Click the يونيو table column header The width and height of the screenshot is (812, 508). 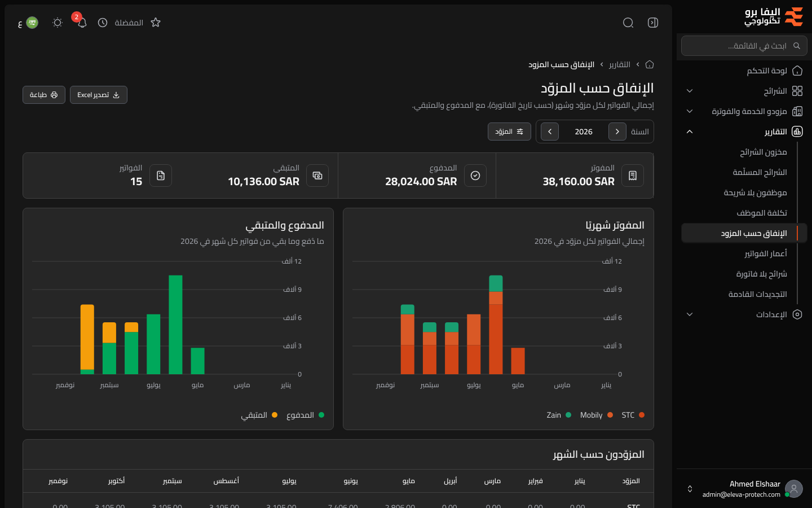click(351, 481)
